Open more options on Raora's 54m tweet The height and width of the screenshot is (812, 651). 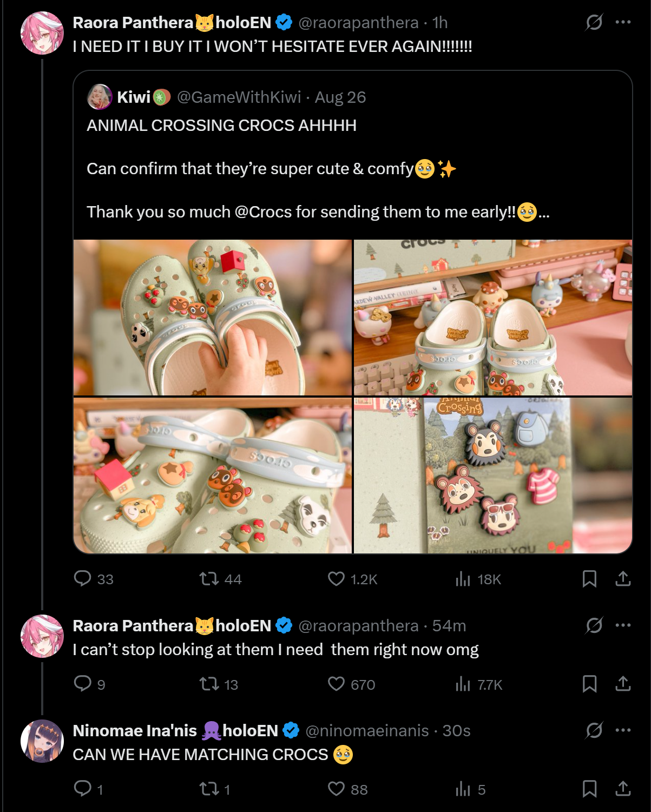click(x=623, y=625)
